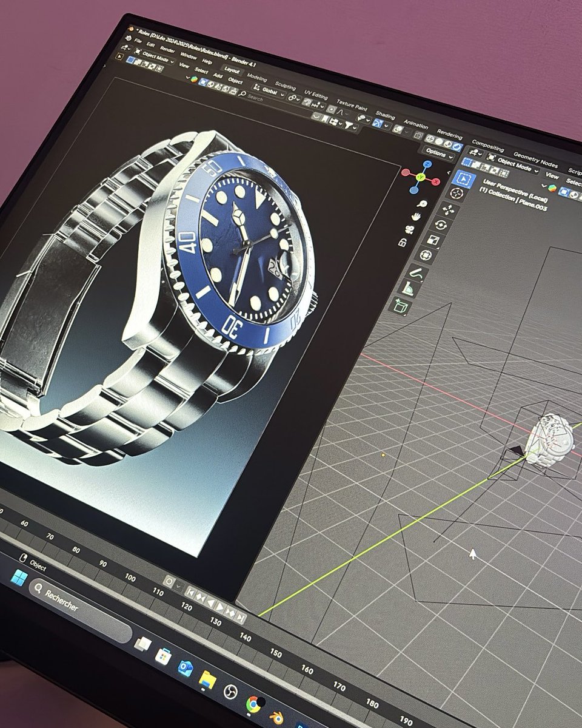Click the Zoom magnifier icon under navigation gizmo
This screenshot has width=582, height=728.
pos(423,204)
